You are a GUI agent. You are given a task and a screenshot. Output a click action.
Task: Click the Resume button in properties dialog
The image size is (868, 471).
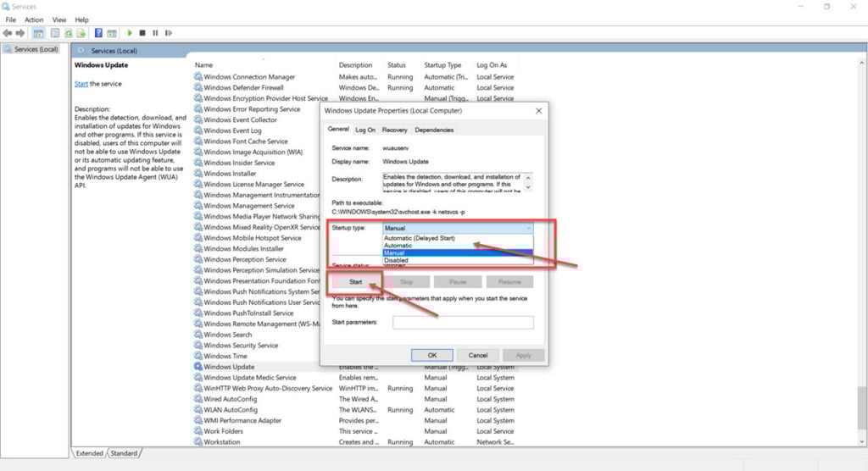(x=509, y=282)
